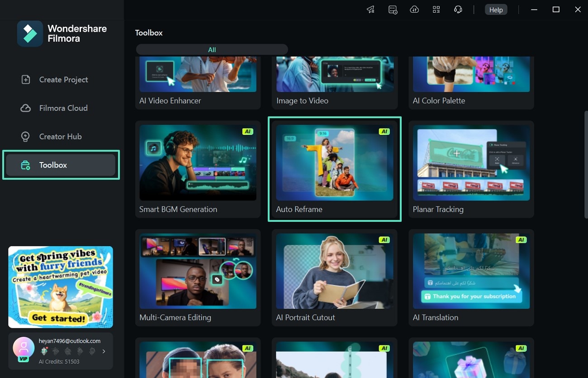
Task: Launch the Image to Video tool card
Action: (x=335, y=83)
